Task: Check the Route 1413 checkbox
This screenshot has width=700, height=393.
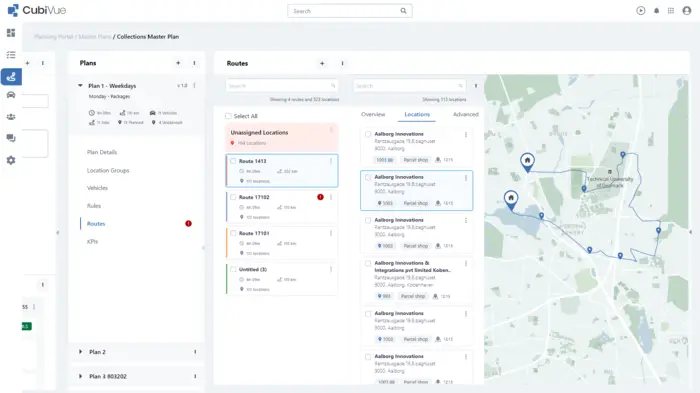Action: [x=233, y=161]
